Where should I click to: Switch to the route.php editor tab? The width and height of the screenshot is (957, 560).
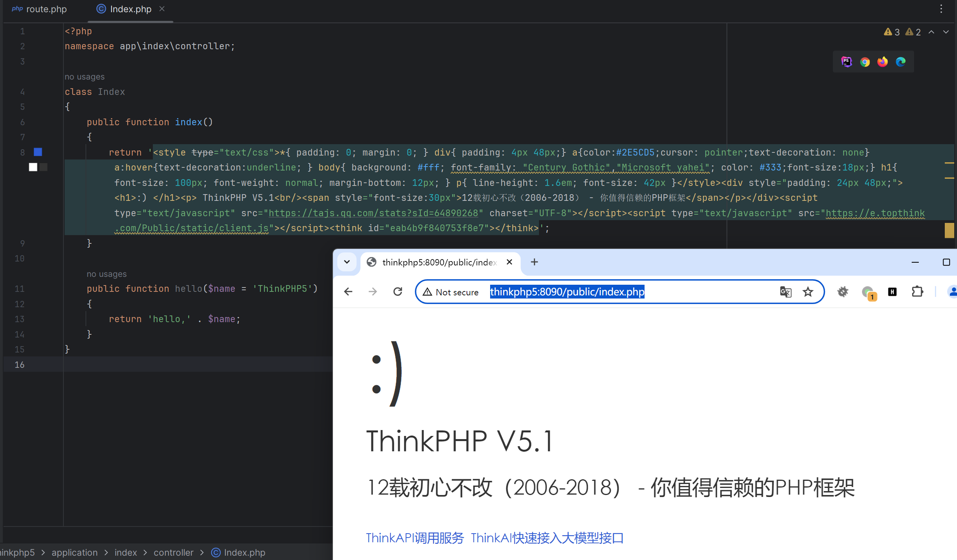(x=39, y=9)
